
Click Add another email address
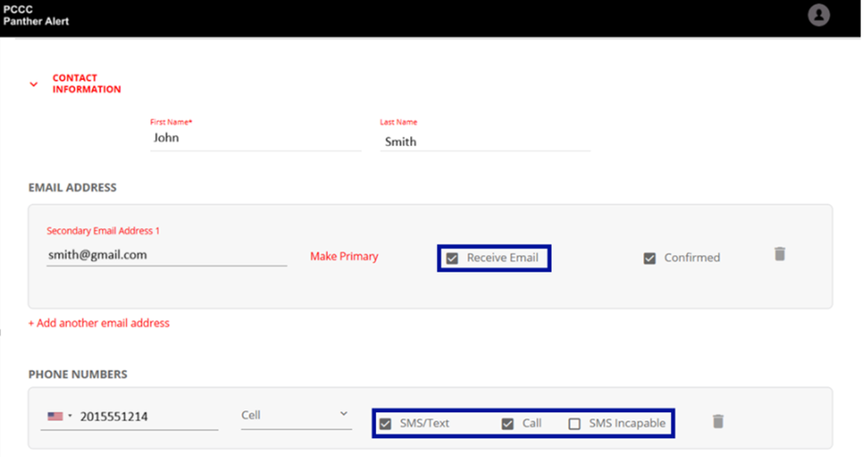tap(99, 323)
